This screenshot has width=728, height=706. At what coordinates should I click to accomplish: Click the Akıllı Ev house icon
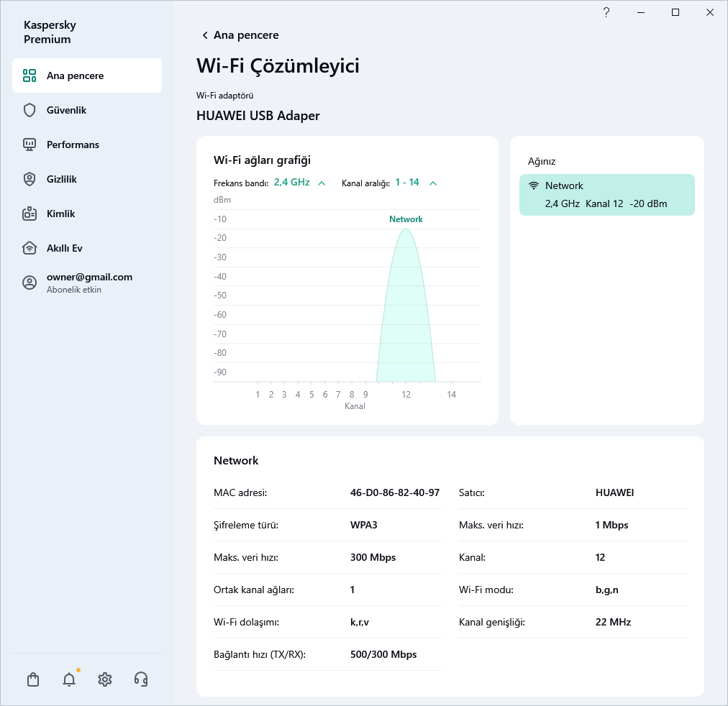(29, 248)
